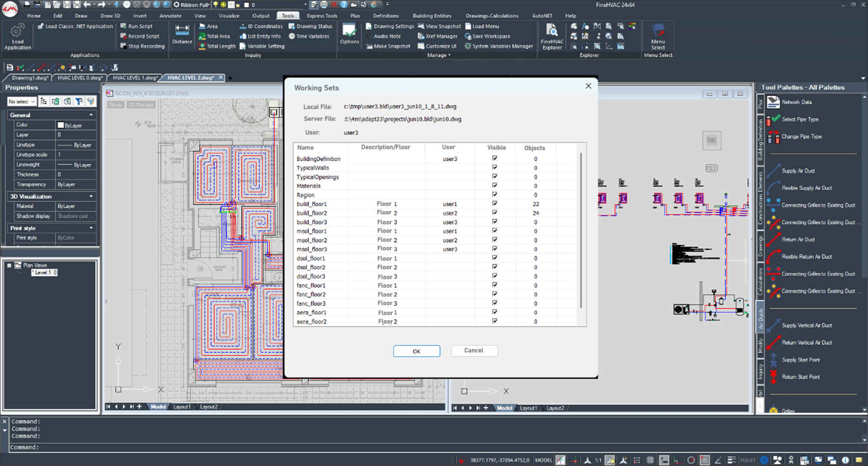The width and height of the screenshot is (868, 466).
Task: Confirm Working Sets dialog with OK
Action: pyautogui.click(x=416, y=351)
